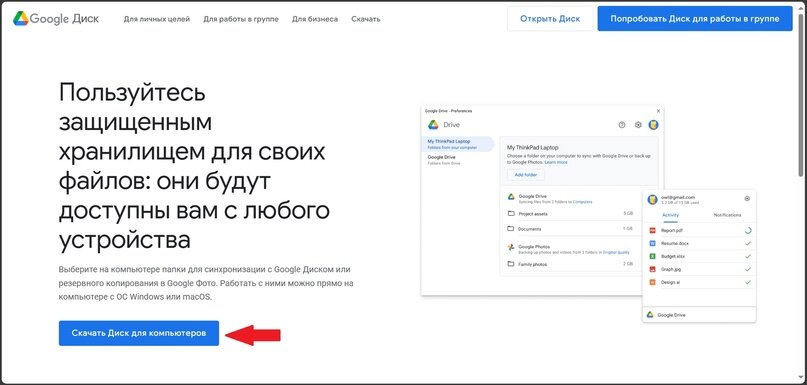Click the gear icon in the activity popup
The image size is (807, 385).
click(747, 199)
